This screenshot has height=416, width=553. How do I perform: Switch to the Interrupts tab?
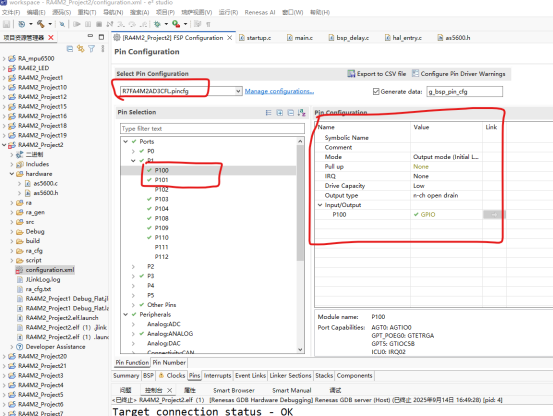[x=217, y=376]
